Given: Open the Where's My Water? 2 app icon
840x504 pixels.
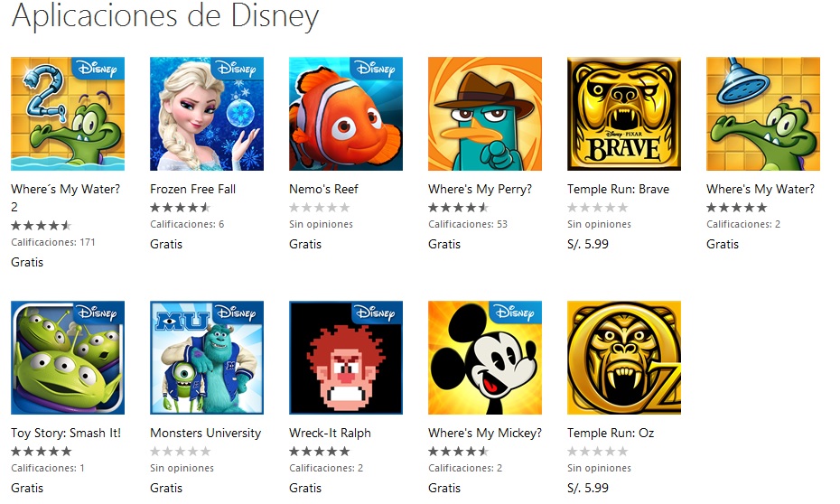Looking at the screenshot, I should click(x=68, y=114).
